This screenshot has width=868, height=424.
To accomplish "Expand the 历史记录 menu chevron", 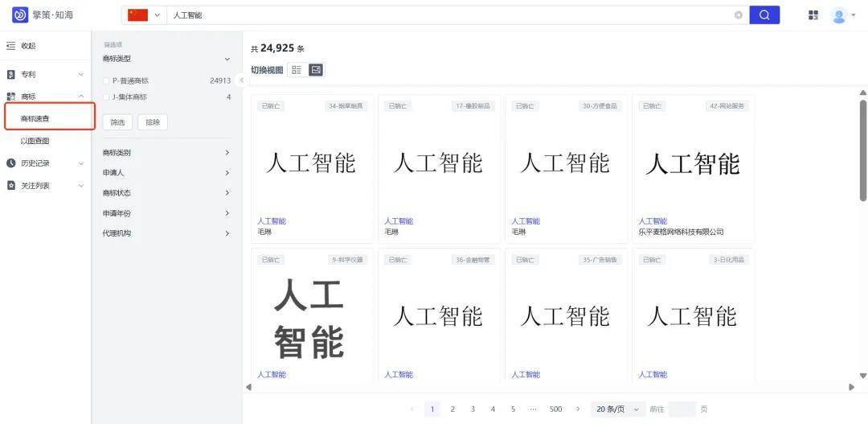I will click(81, 163).
